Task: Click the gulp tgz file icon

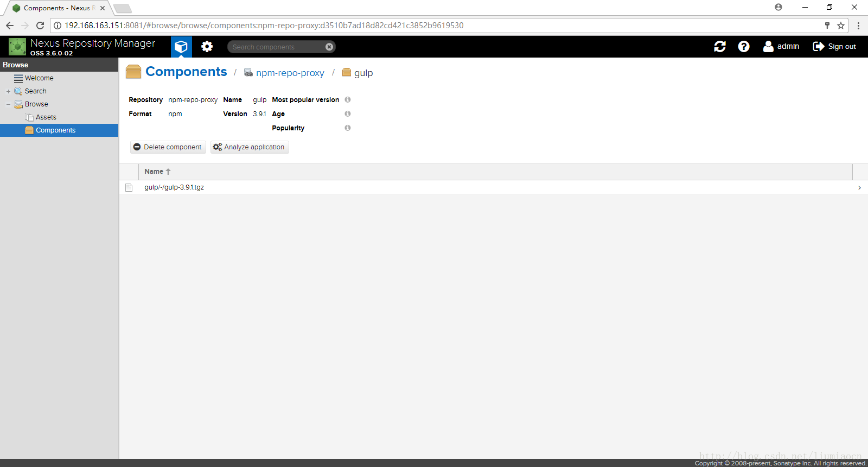Action: (x=129, y=187)
